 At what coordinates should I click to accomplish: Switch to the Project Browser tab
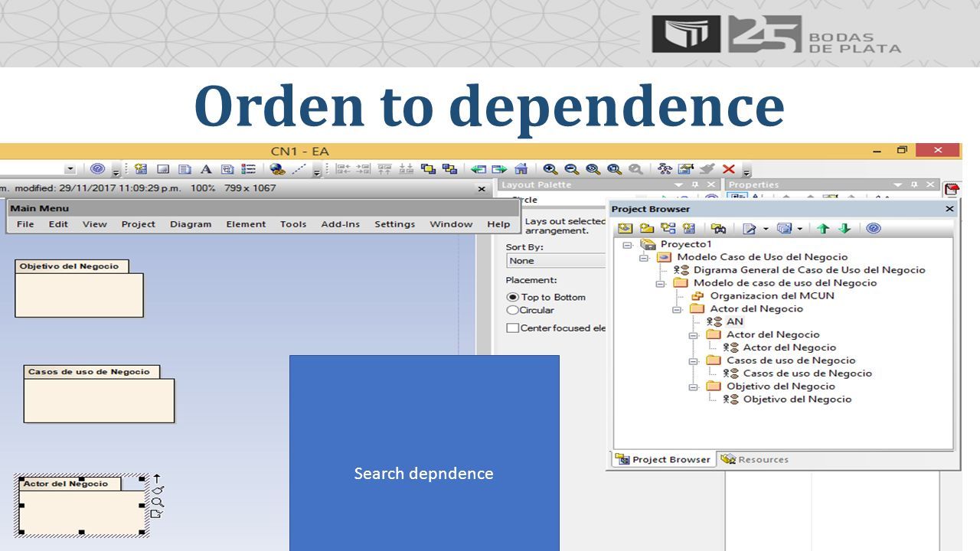click(x=664, y=459)
